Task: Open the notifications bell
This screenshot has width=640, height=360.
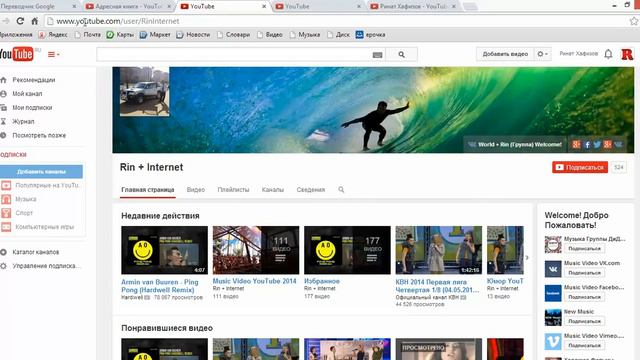Action: click(x=608, y=54)
